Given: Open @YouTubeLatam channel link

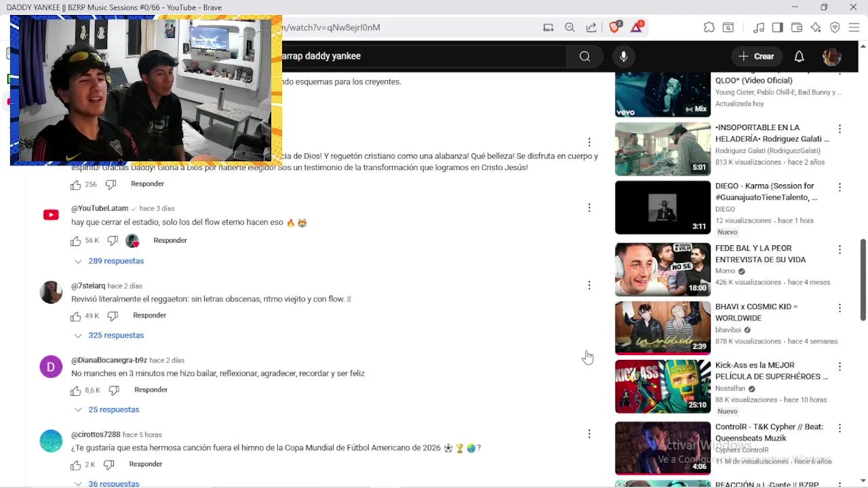Looking at the screenshot, I should coord(100,208).
